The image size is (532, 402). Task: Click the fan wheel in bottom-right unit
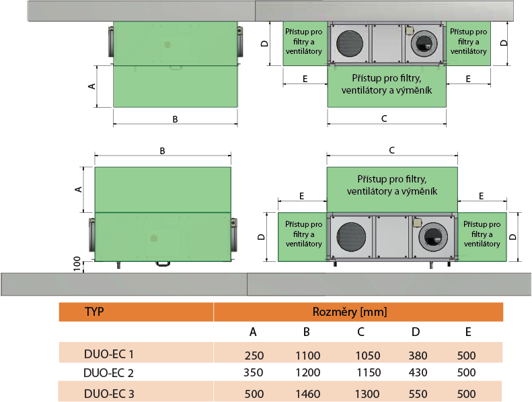click(x=432, y=237)
